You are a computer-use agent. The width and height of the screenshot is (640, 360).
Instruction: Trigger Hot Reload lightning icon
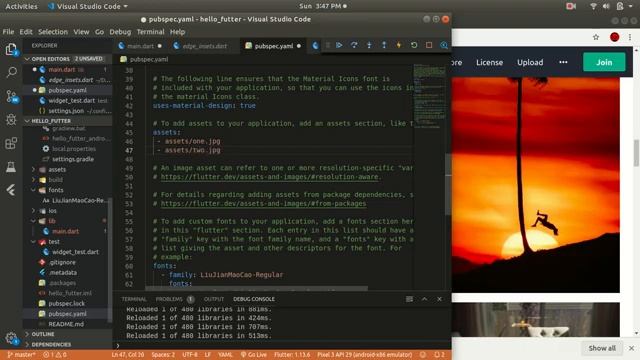click(x=399, y=45)
